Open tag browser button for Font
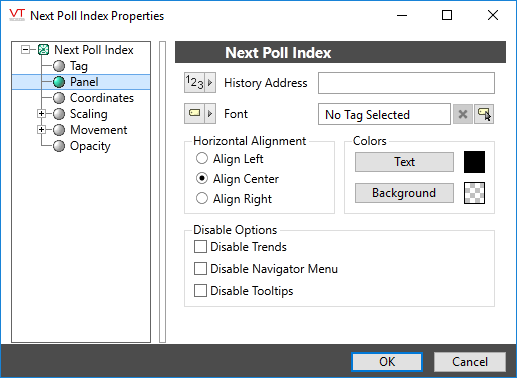The image size is (517, 378). (x=484, y=114)
